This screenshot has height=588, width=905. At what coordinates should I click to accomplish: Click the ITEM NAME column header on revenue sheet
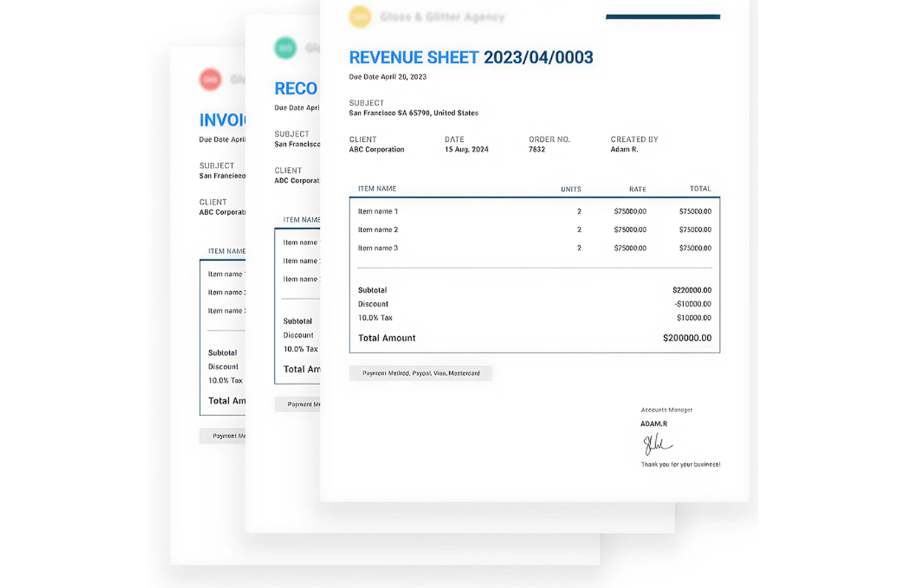pos(378,188)
